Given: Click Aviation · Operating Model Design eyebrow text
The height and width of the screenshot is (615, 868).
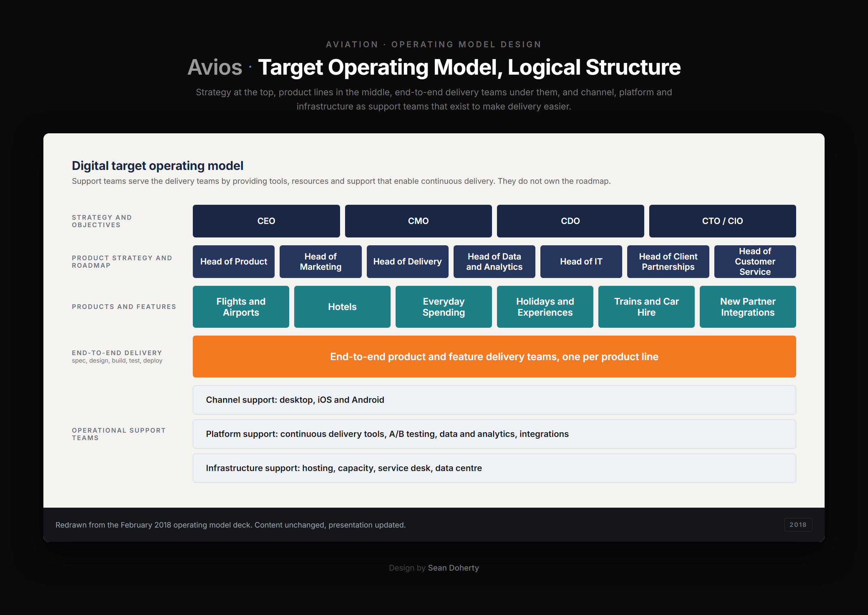Looking at the screenshot, I should click(x=434, y=45).
